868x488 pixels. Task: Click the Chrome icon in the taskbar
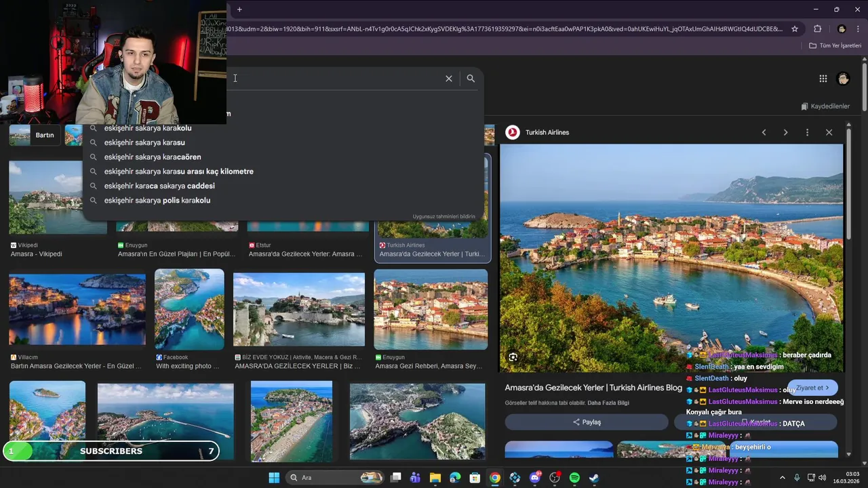(x=495, y=478)
